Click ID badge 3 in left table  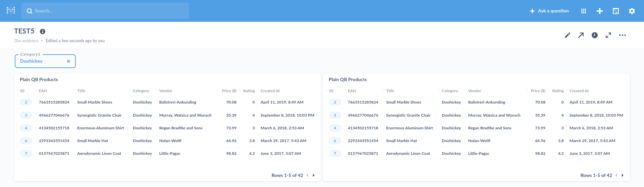[26, 115]
